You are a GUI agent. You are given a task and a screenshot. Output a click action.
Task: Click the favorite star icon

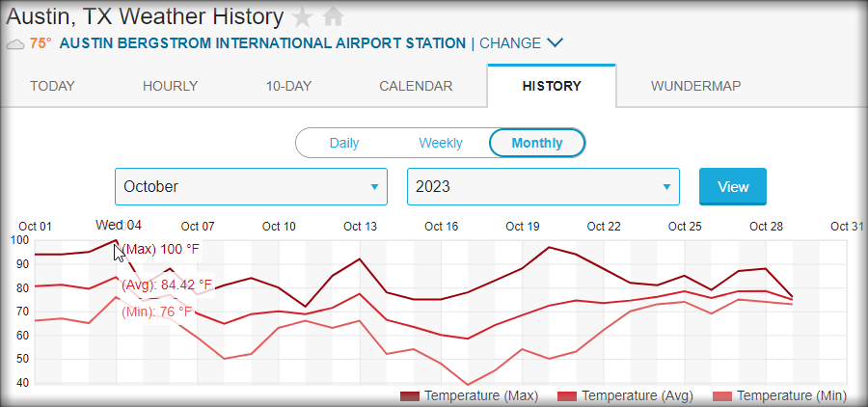pyautogui.click(x=303, y=16)
